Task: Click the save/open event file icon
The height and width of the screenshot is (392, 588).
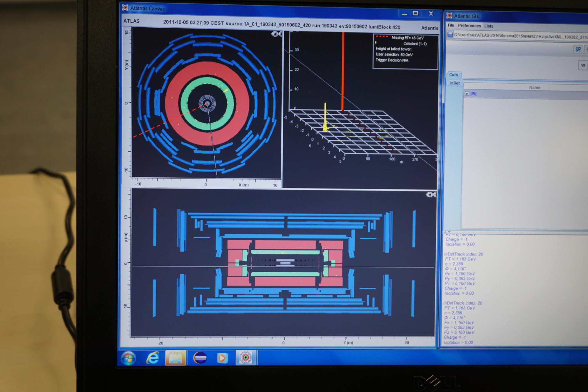Action: pyautogui.click(x=450, y=34)
